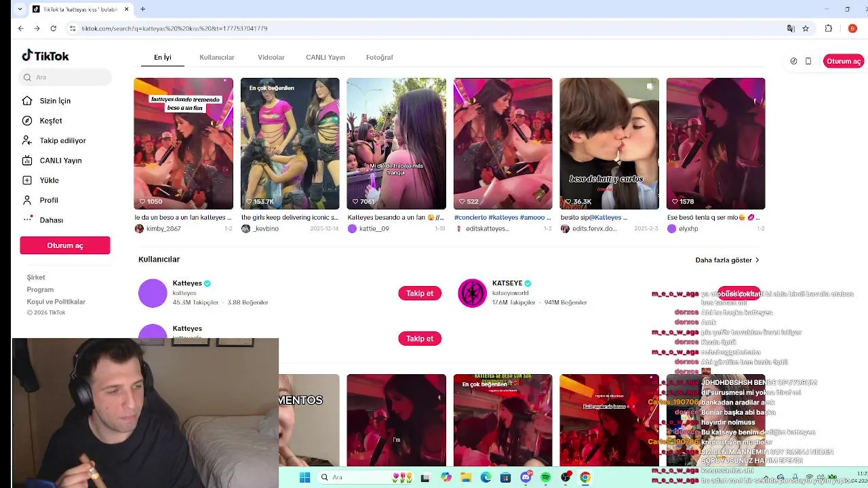Click the phone app icon near Oturum aç
The height and width of the screenshot is (488, 868).
[808, 61]
